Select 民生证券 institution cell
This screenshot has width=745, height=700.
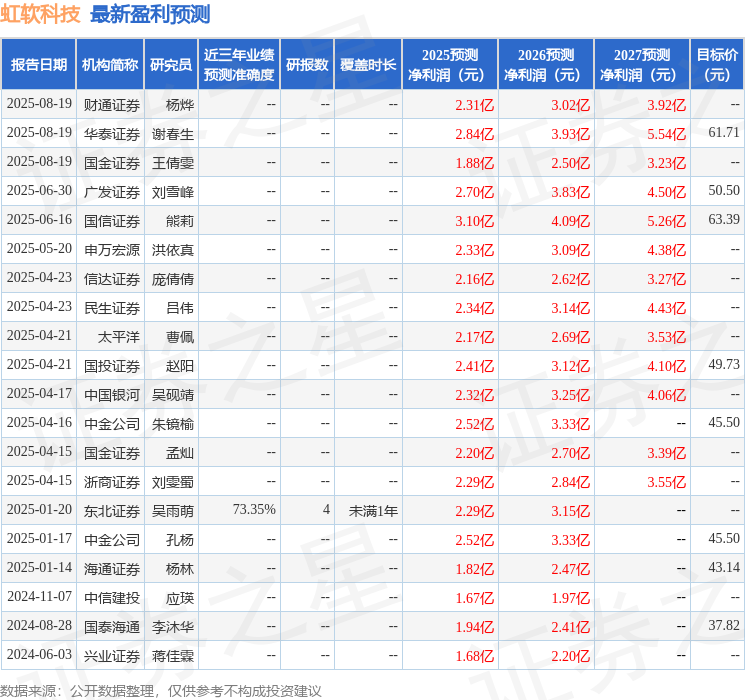112,307
